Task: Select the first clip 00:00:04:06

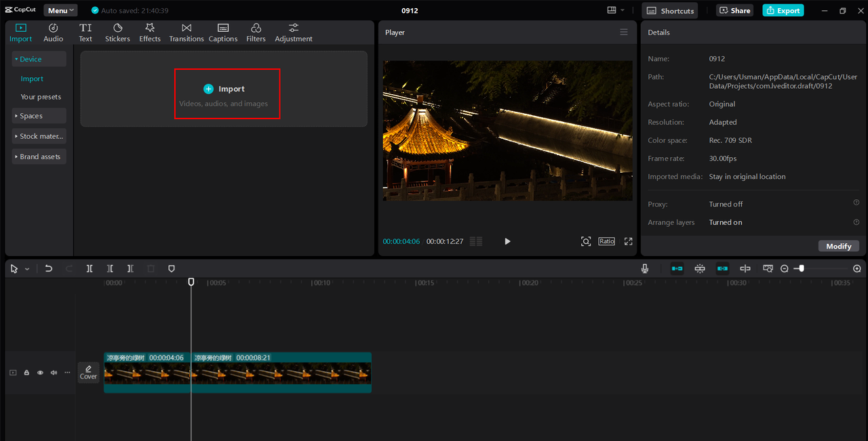Action: pos(147,372)
